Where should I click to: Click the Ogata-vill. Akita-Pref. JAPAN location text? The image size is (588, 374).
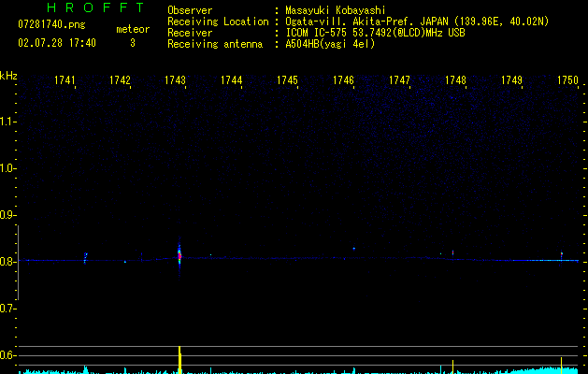coord(417,22)
